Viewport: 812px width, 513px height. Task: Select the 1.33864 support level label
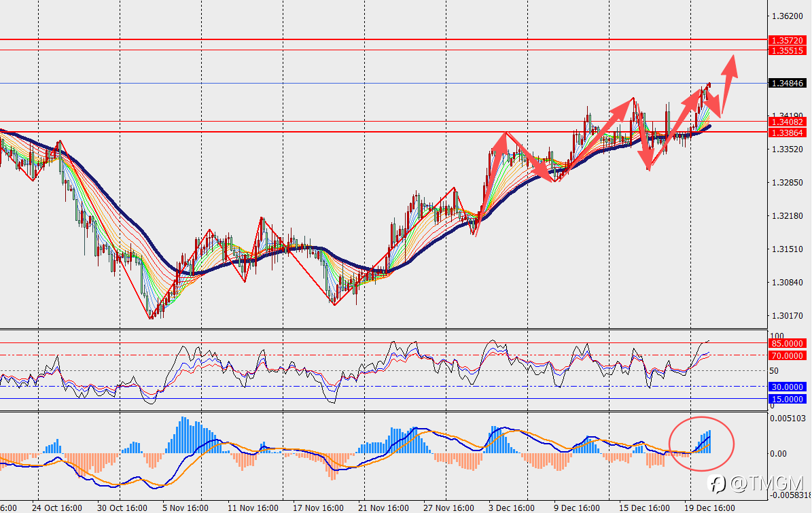coord(787,132)
